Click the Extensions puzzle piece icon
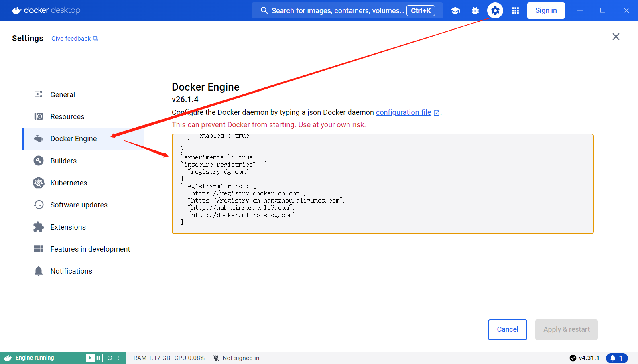Image resolution: width=638 pixels, height=364 pixels. point(39,227)
